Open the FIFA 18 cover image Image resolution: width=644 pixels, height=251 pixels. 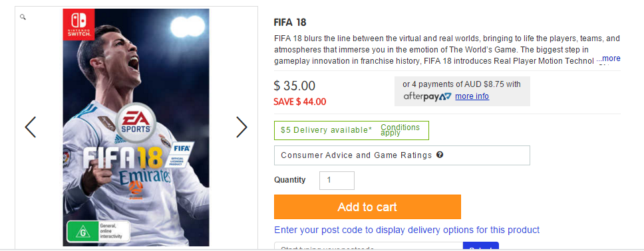(136, 127)
